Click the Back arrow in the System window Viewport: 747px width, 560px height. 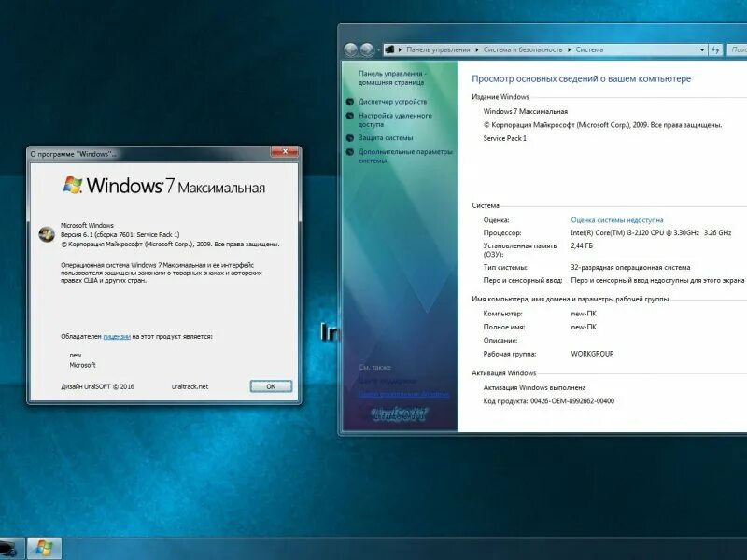(x=351, y=49)
